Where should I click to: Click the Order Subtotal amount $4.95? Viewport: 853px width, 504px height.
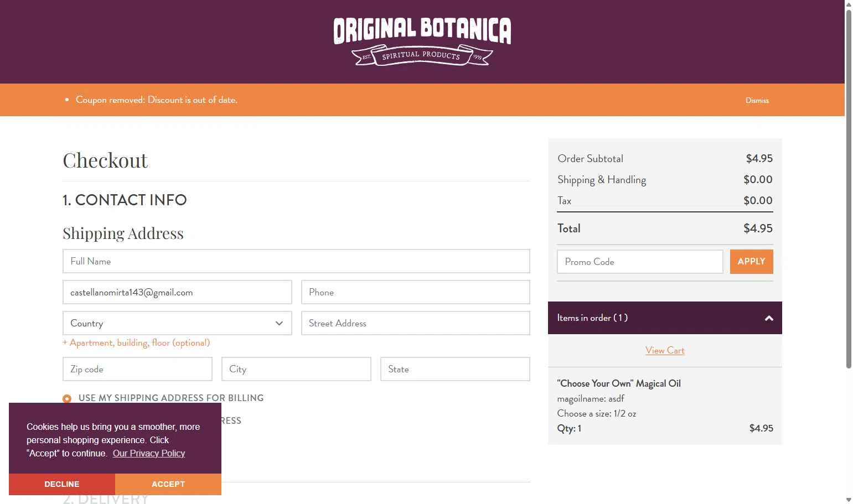[x=759, y=158]
